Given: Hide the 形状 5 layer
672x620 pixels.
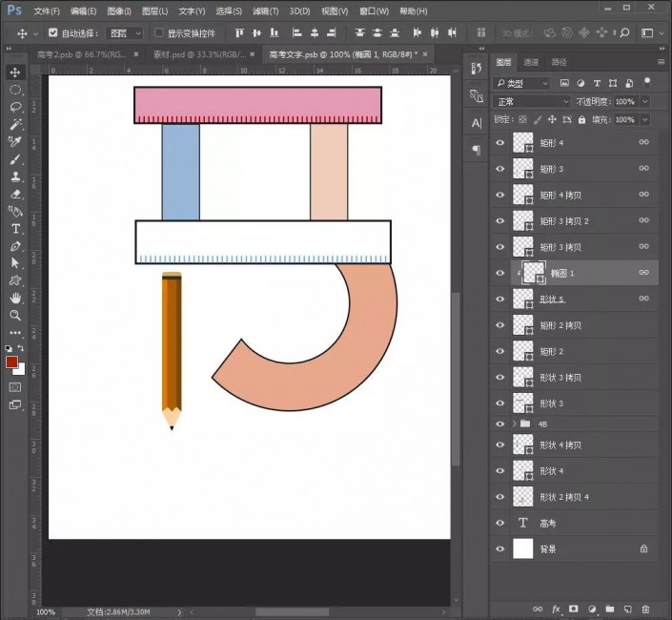Looking at the screenshot, I should point(499,299).
